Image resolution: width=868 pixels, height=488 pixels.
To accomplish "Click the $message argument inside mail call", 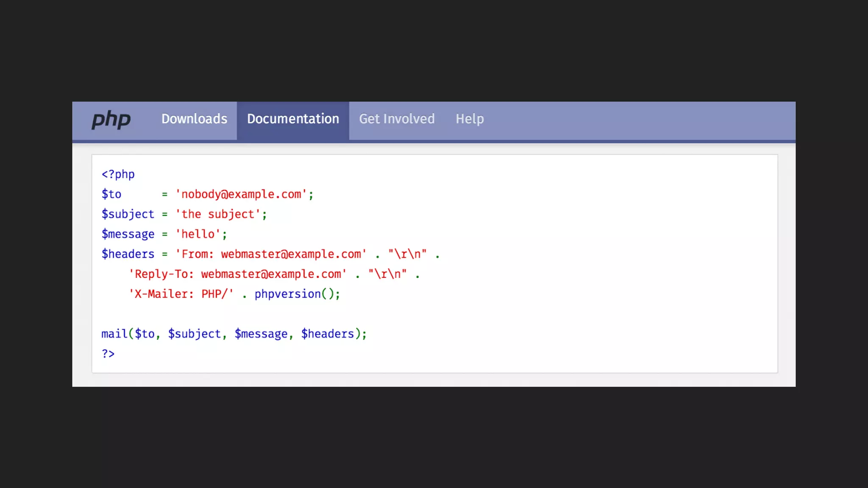I will pos(261,334).
